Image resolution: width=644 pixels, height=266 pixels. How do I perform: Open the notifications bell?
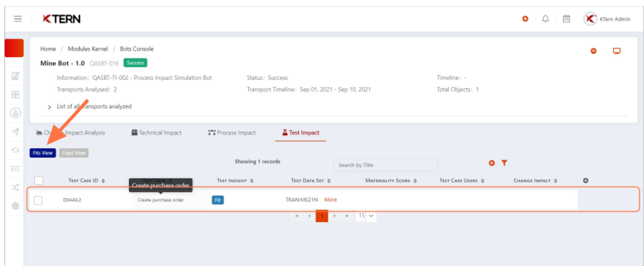546,19
